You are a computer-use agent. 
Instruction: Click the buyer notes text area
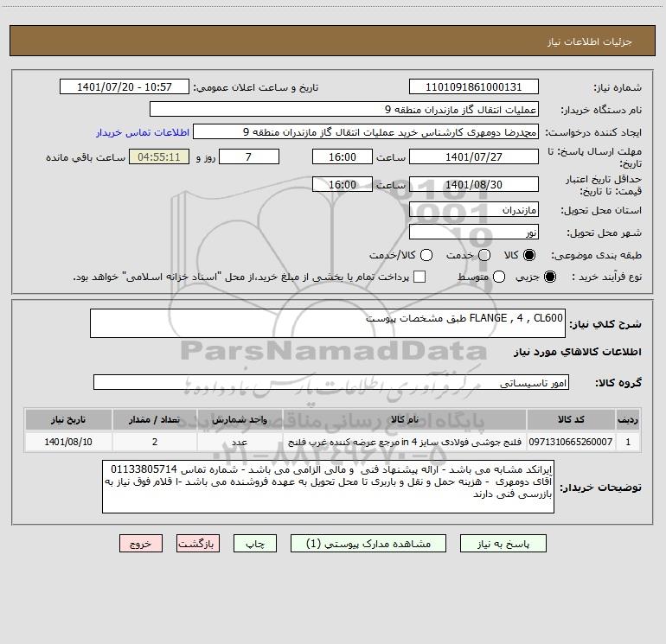tap(328, 487)
